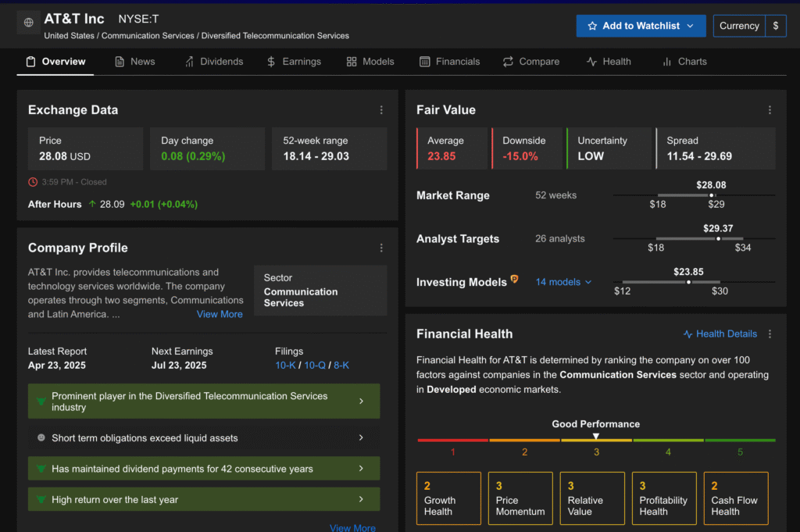This screenshot has height=532, width=800.
Task: Click the Next Earnings Jul 23, 2025 date
Action: (179, 365)
